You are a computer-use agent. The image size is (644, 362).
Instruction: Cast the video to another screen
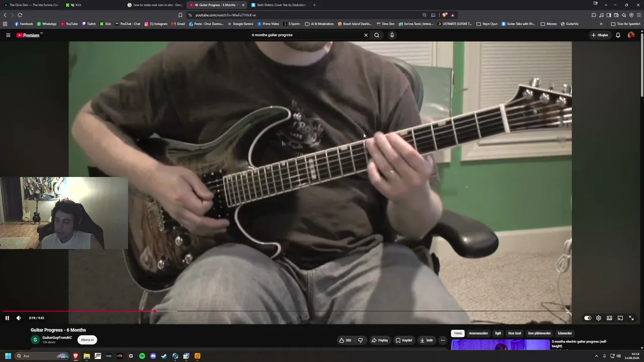[x=620, y=318]
